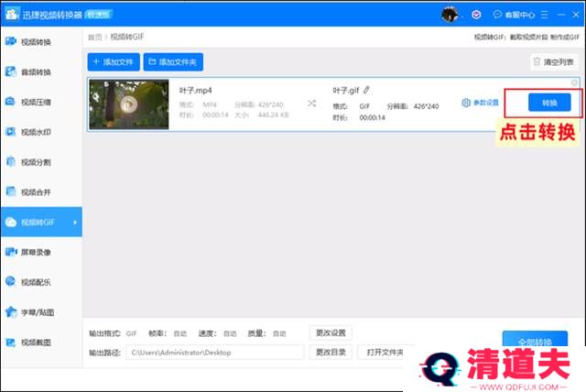Click the blue 转换 button

coord(549,103)
